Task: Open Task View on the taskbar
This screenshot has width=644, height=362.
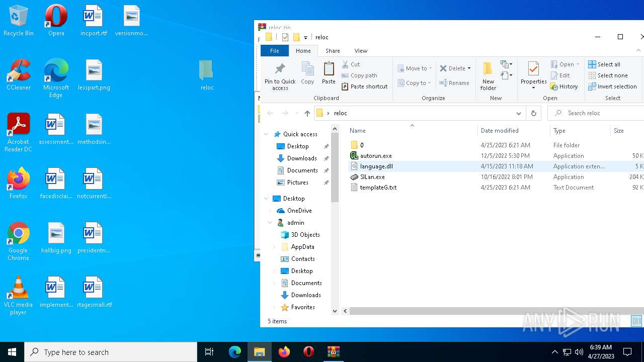Action: point(209,352)
